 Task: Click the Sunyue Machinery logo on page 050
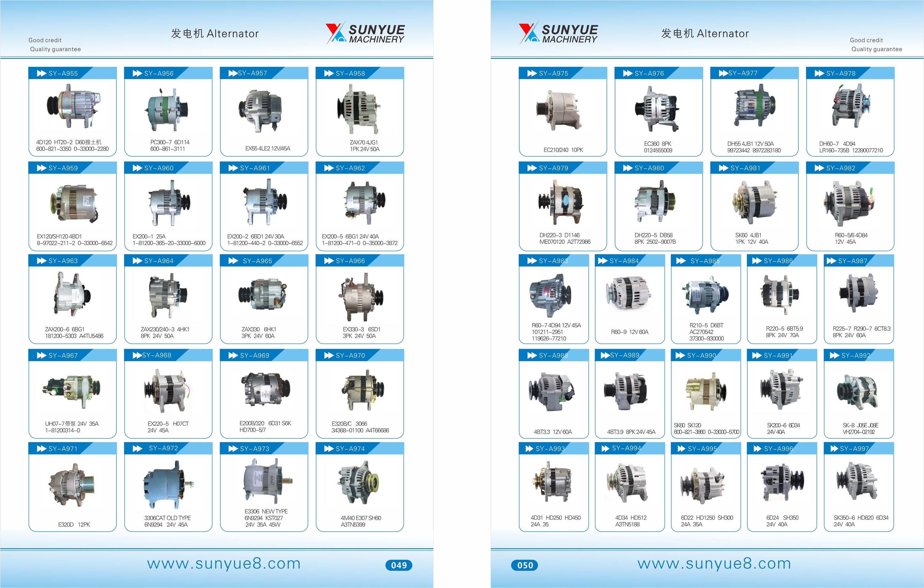click(558, 33)
